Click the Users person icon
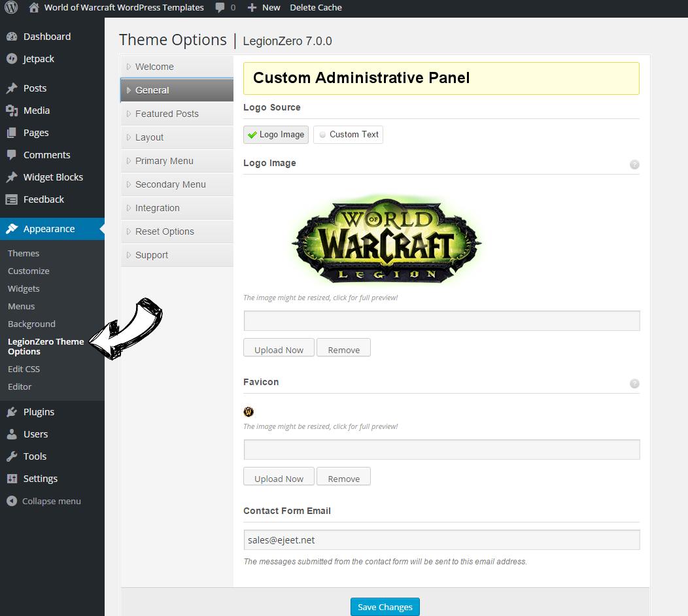Viewport: 688px width, 616px height. 12,434
